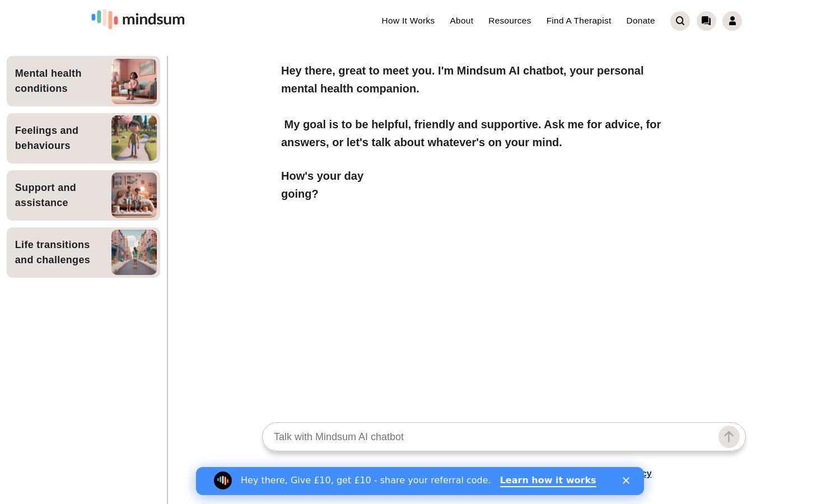Open the Resources menu item
The image size is (840, 504).
coord(510,21)
